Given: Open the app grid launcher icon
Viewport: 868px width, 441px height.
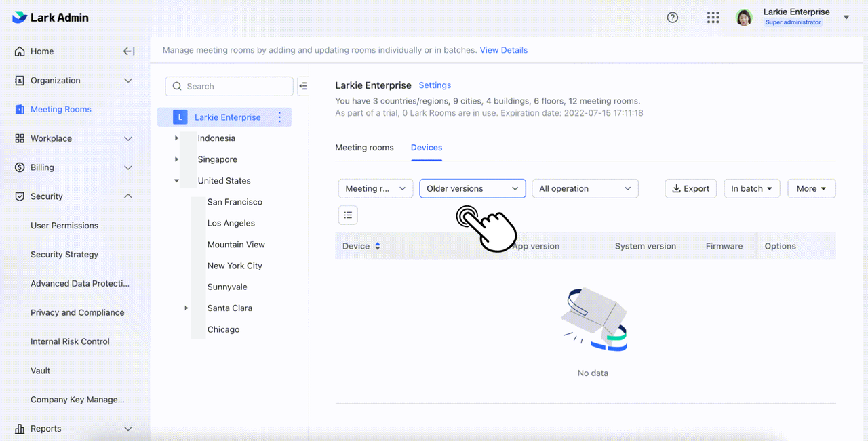Looking at the screenshot, I should (x=713, y=18).
